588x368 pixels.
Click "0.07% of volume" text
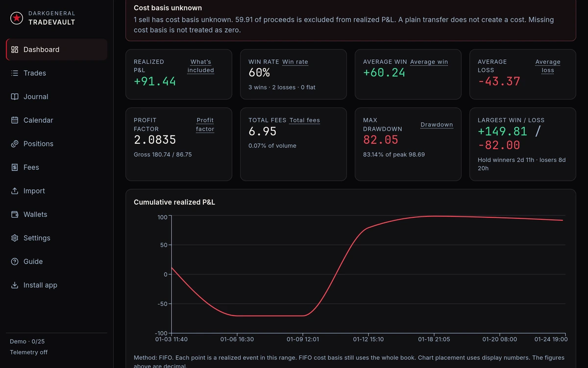pyautogui.click(x=272, y=146)
